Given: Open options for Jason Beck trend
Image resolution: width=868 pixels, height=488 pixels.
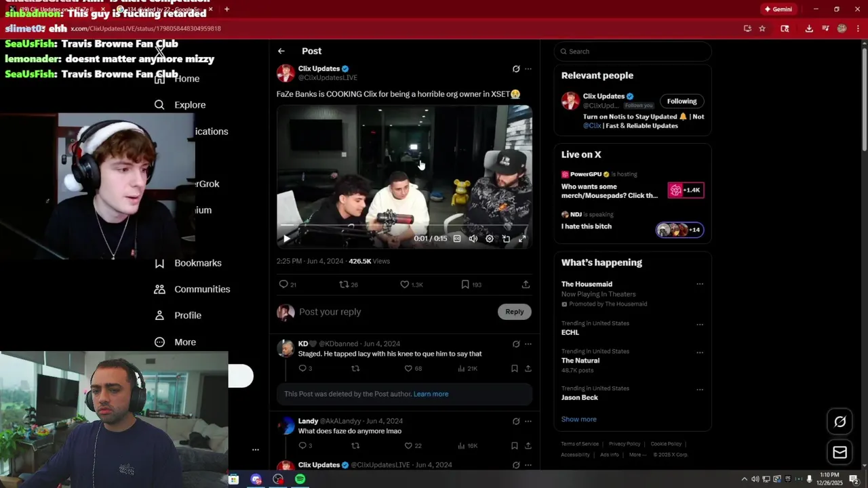Looking at the screenshot, I should click(700, 390).
